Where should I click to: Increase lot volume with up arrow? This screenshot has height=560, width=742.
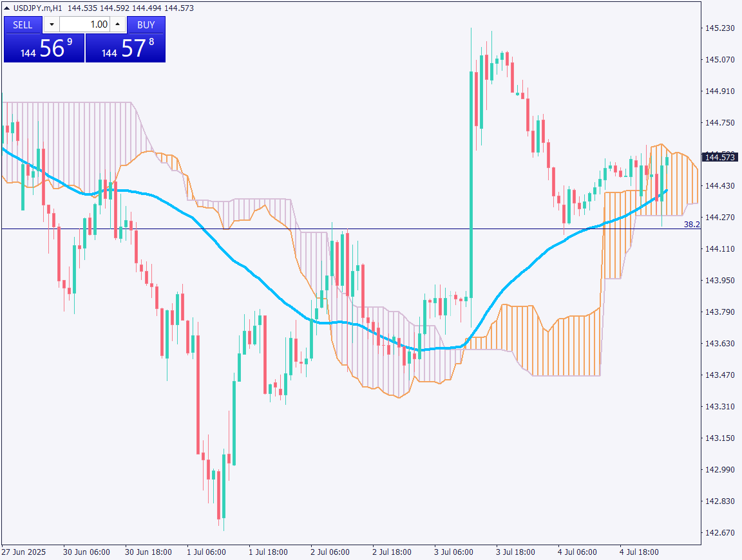click(x=118, y=24)
